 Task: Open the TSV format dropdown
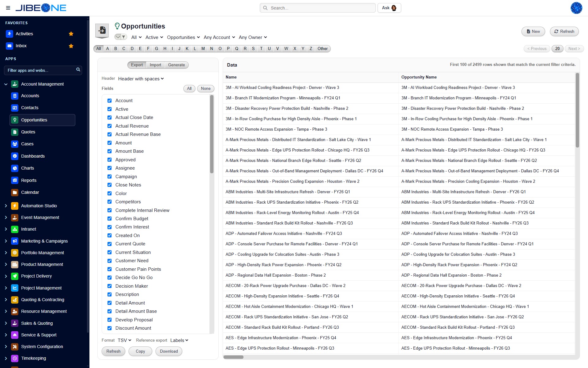tap(124, 340)
